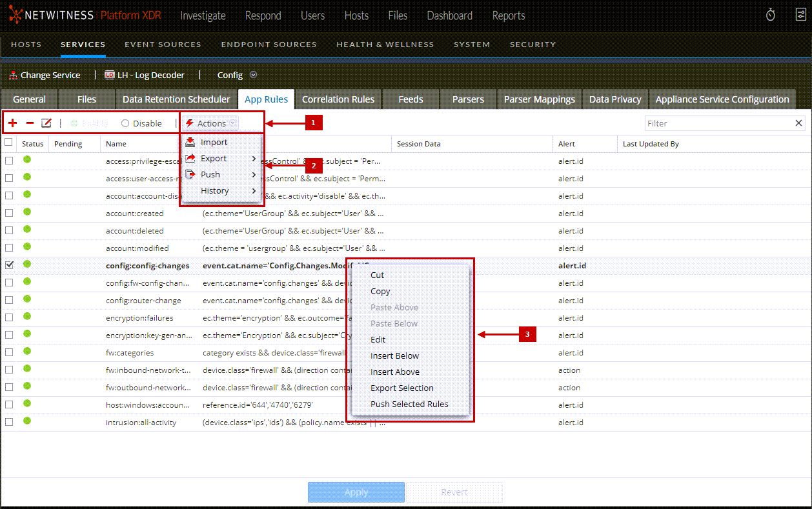Click the red minus delete rule icon
This screenshot has width=812, height=509.
pos(30,123)
